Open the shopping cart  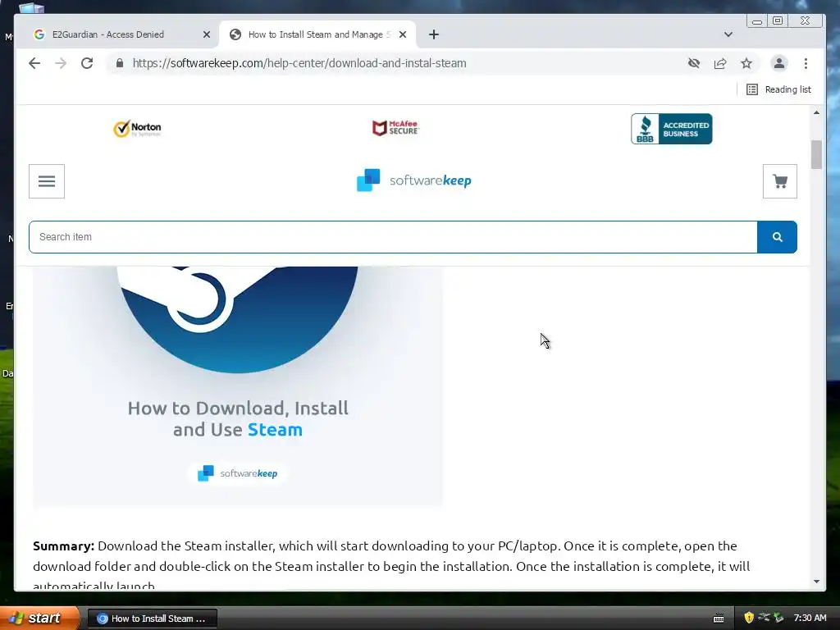point(780,181)
